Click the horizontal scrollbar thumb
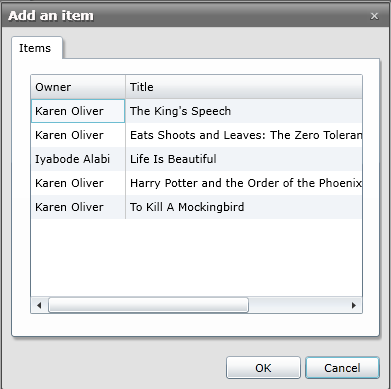The image size is (391, 389). pyautogui.click(x=148, y=305)
